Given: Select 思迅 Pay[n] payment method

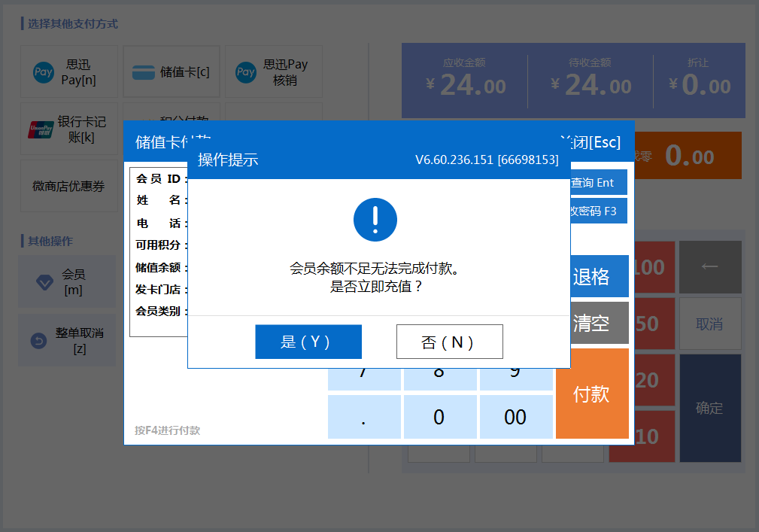Looking at the screenshot, I should 69,71.
